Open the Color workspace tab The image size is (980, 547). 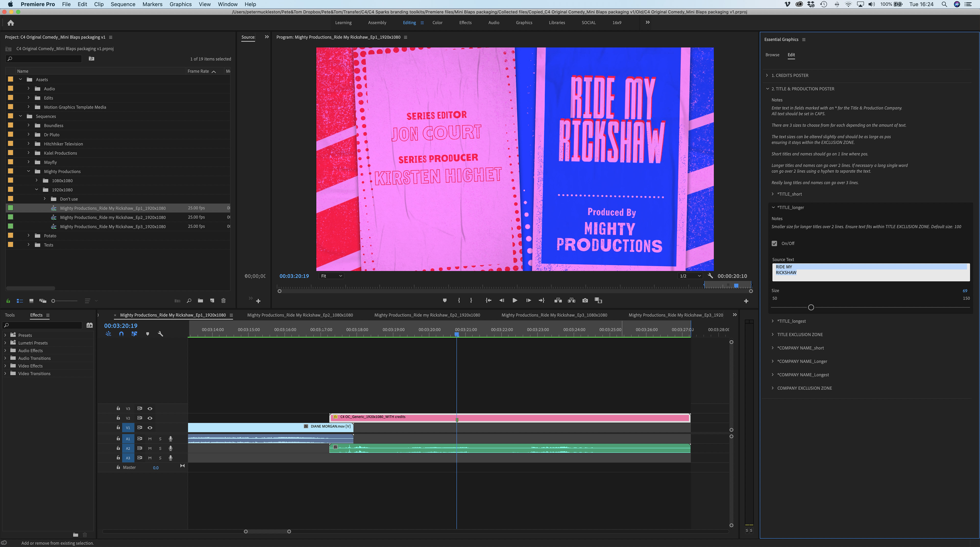[437, 22]
